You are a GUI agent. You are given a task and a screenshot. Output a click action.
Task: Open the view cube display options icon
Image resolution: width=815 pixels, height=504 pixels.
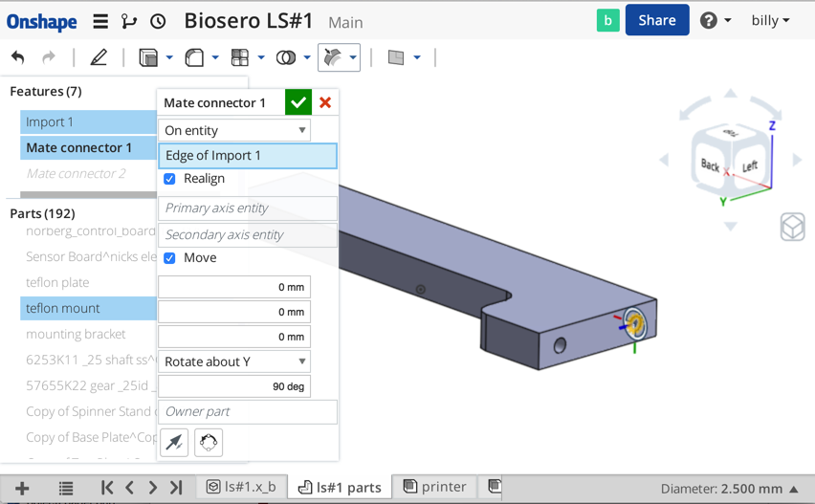pyautogui.click(x=792, y=227)
